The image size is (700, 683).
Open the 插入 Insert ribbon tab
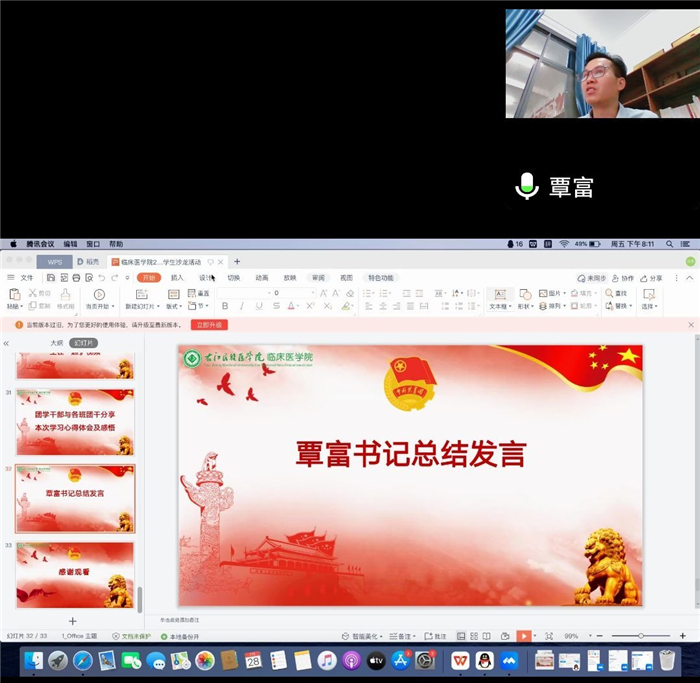click(177, 278)
